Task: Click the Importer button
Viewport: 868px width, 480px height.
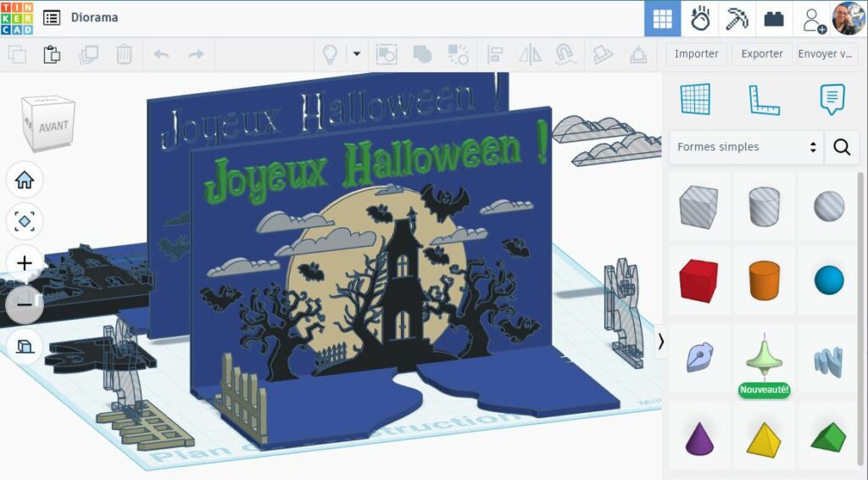Action: coord(696,54)
